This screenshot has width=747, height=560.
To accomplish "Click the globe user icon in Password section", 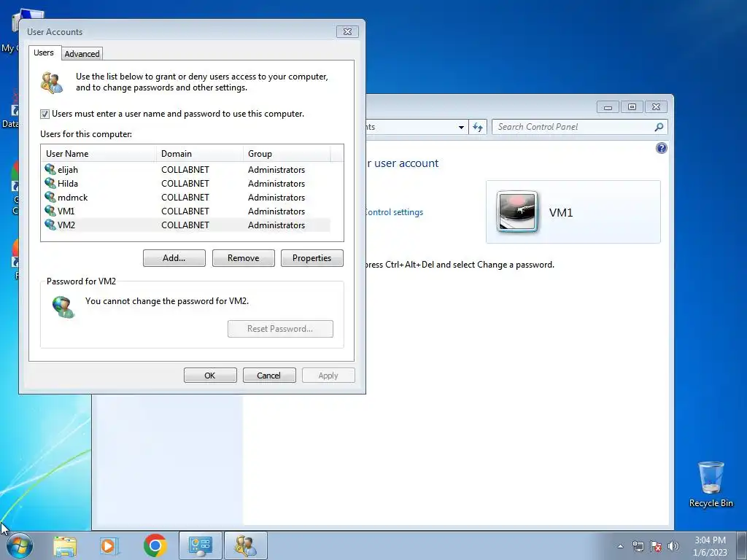I will pos(63,307).
